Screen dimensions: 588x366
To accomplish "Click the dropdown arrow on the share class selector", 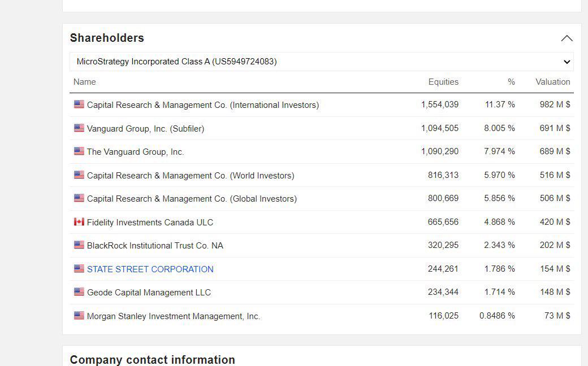I will coord(567,62).
